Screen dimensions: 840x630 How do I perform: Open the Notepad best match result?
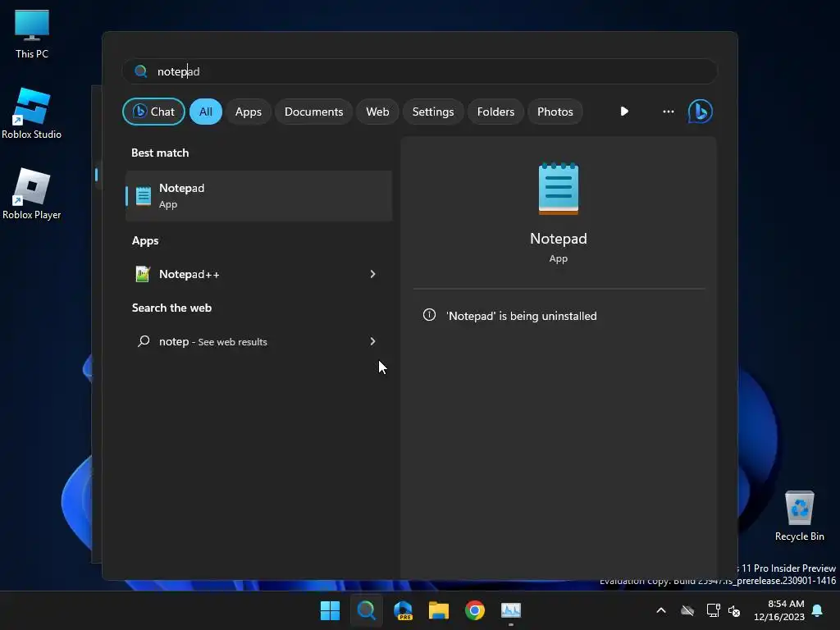[x=258, y=195]
